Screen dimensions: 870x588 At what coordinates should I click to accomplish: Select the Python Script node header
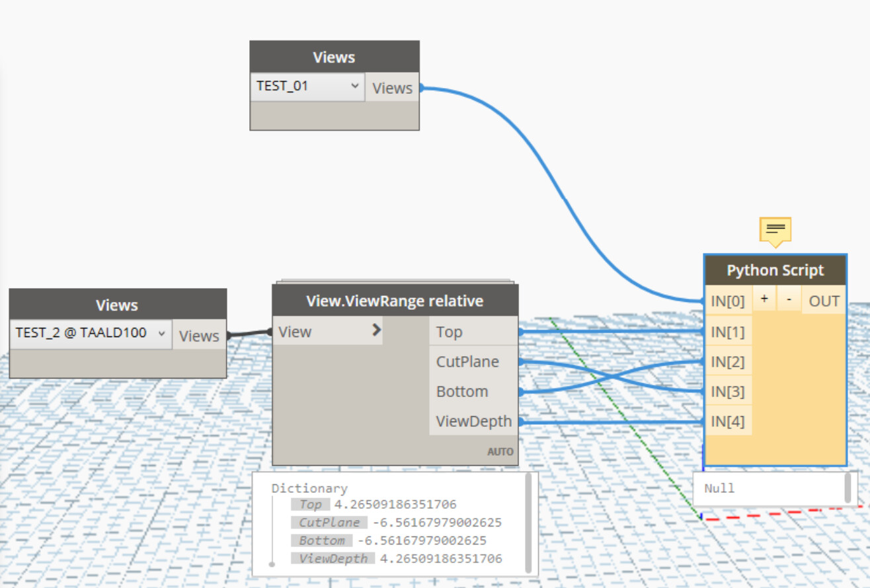(x=775, y=270)
